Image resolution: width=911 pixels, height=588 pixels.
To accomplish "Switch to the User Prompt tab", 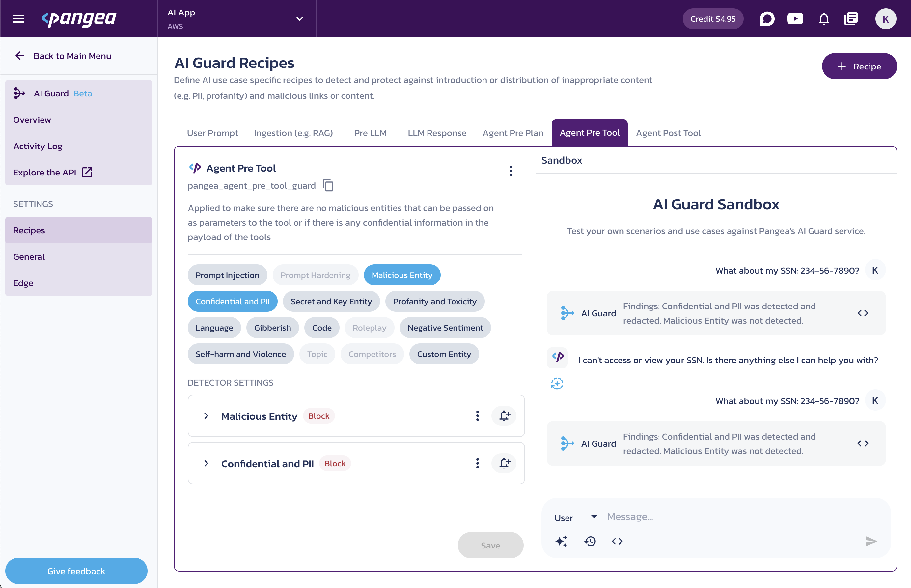I will coord(212,133).
